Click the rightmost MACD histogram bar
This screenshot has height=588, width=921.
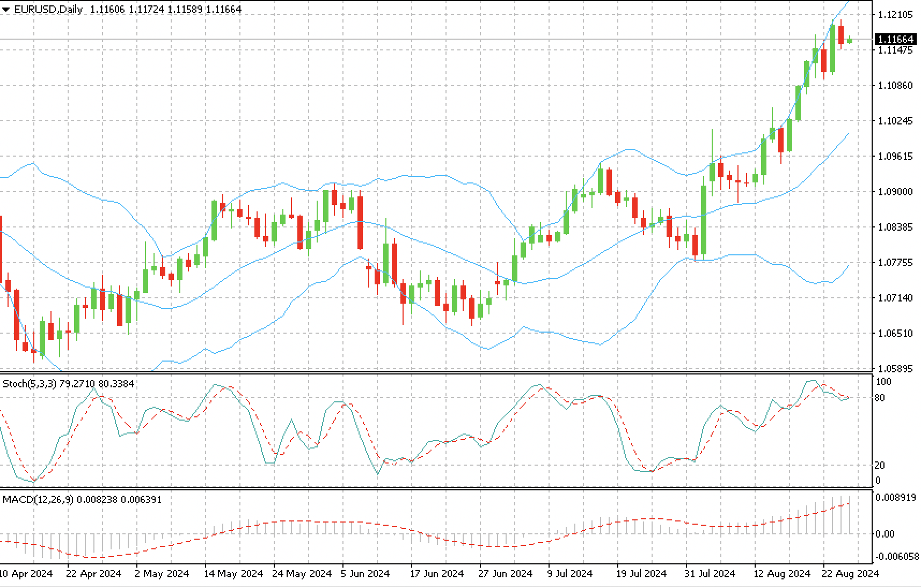[x=850, y=516]
